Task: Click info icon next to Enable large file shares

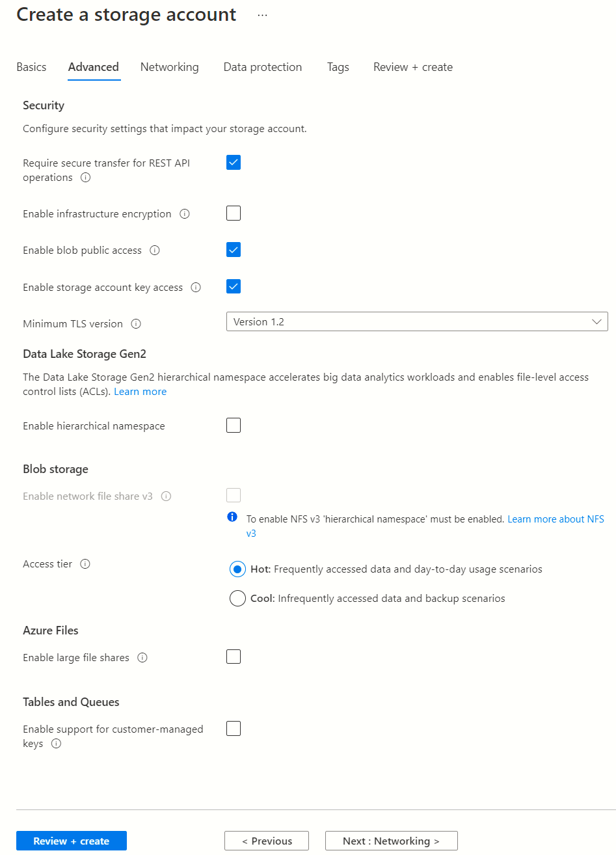Action: coord(142,658)
